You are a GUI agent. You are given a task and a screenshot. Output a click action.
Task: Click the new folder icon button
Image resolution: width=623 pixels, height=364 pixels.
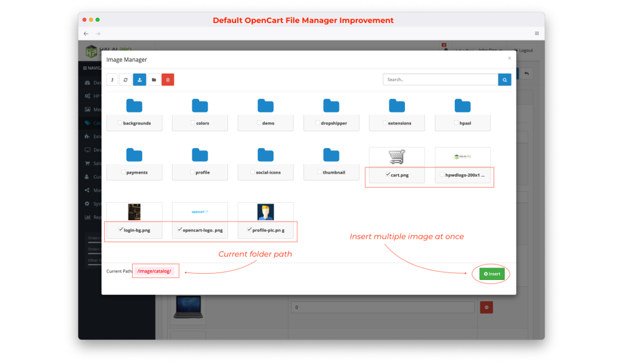pos(154,80)
